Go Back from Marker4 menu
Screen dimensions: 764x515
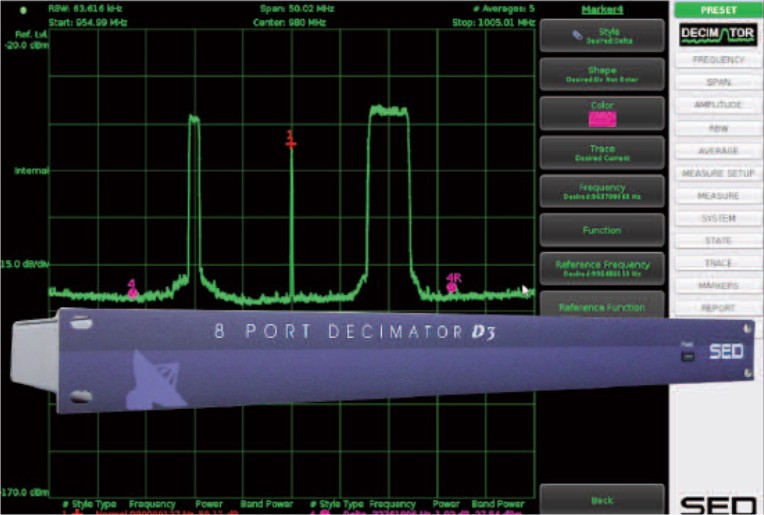[x=602, y=500]
